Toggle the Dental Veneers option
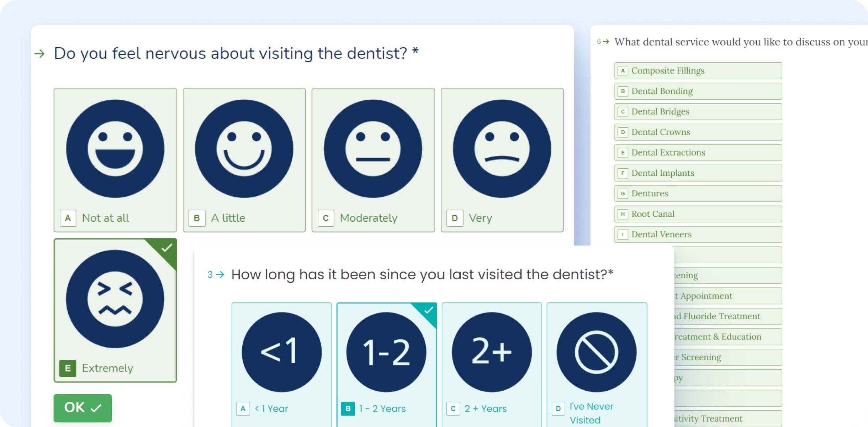 click(698, 234)
